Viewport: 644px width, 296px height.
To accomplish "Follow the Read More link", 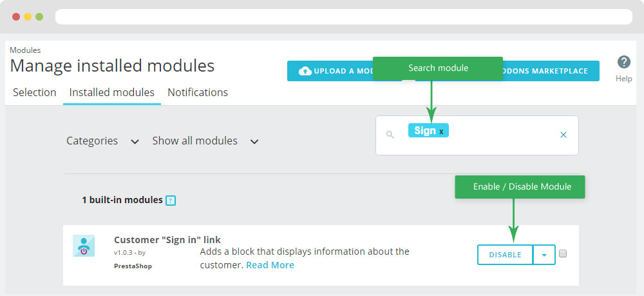I will [270, 265].
